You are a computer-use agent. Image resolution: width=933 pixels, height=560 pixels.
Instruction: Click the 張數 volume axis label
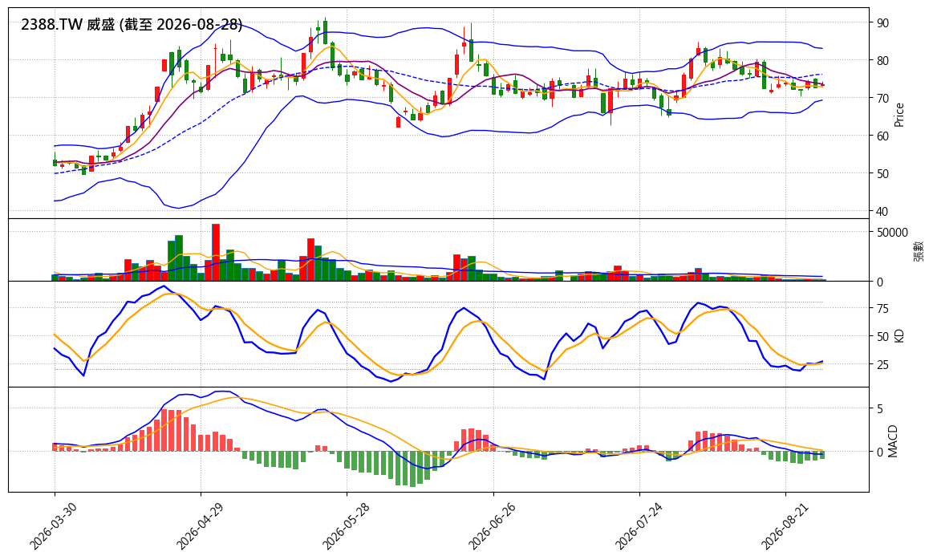coord(919,250)
